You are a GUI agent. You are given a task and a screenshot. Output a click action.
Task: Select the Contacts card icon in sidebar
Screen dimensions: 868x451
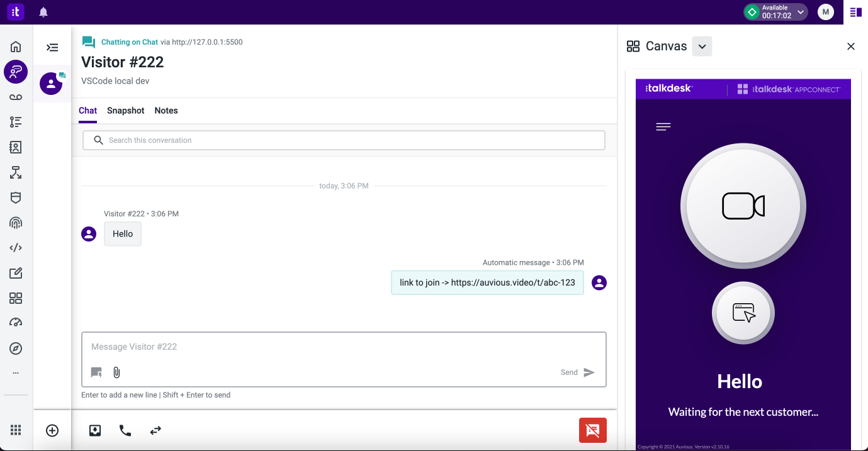coord(16,147)
